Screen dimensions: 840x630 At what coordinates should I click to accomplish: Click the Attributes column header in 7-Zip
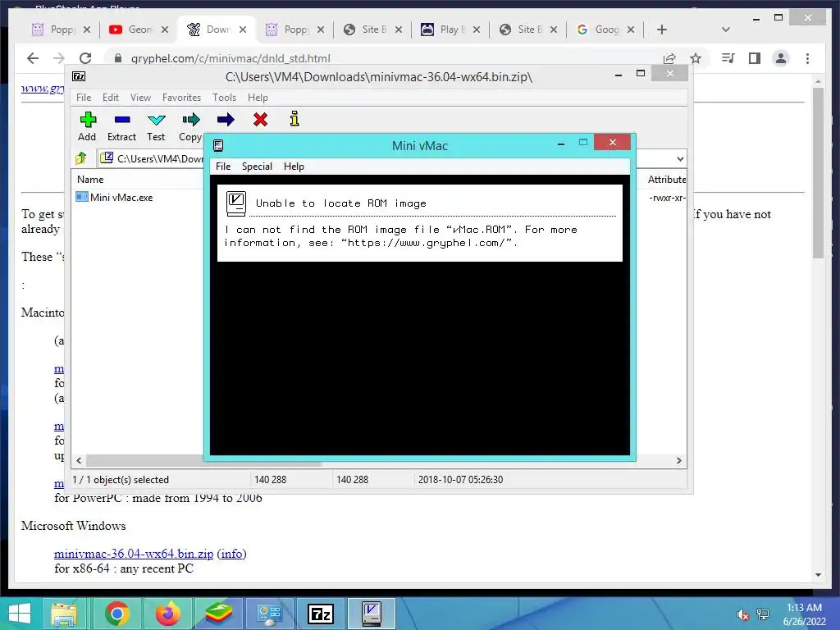pyautogui.click(x=666, y=180)
